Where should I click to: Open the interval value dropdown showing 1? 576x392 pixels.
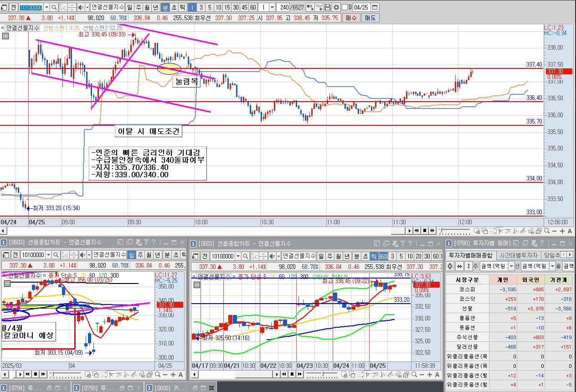tap(272, 7)
